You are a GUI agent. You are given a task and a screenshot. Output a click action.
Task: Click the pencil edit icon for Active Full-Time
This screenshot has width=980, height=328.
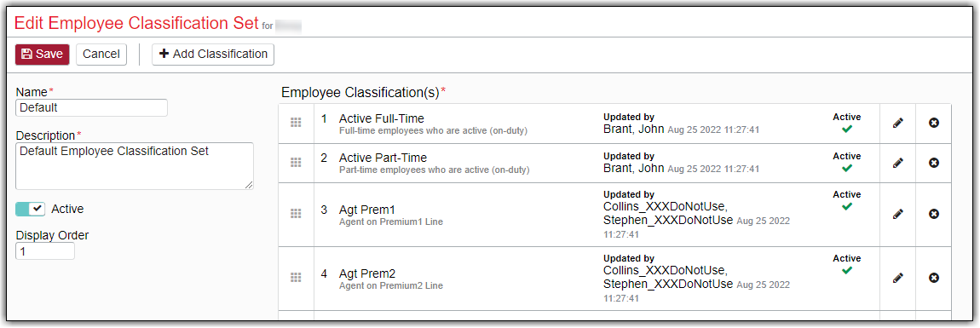click(897, 124)
